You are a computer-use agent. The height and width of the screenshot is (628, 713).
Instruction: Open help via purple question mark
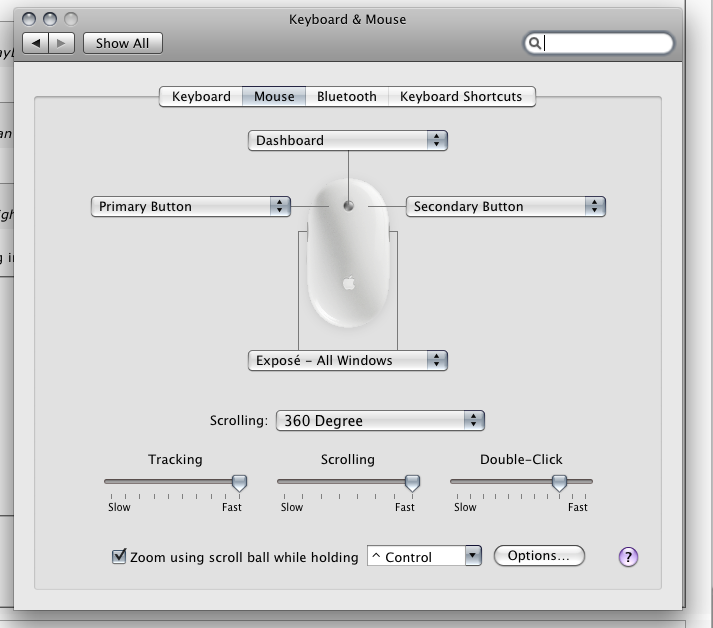point(628,557)
